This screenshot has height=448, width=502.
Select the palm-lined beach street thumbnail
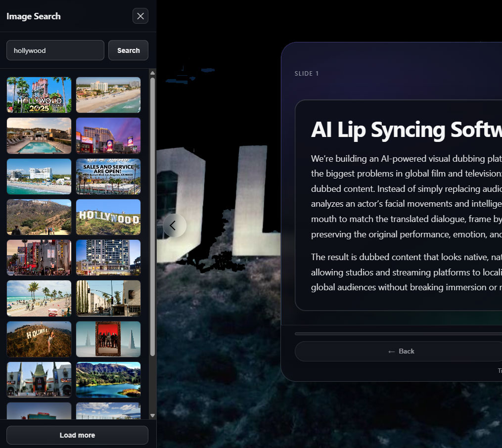[39, 298]
